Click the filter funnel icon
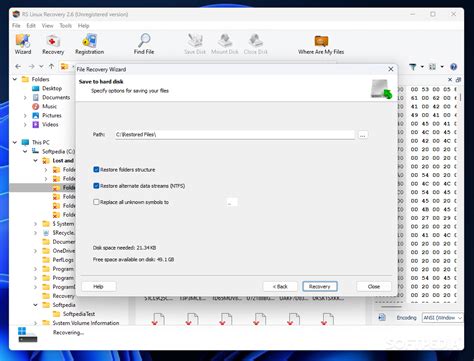474x361 pixels. point(413,67)
